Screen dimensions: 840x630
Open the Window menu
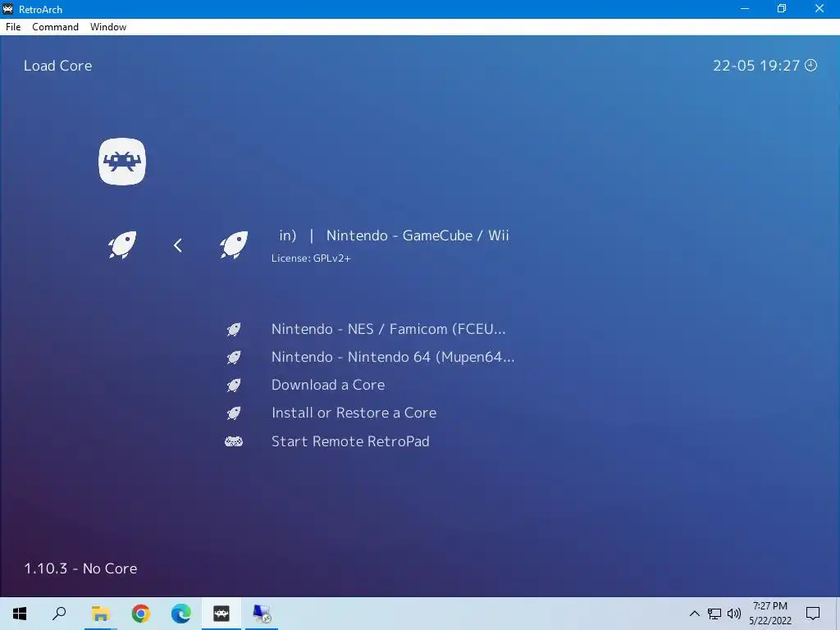(108, 27)
